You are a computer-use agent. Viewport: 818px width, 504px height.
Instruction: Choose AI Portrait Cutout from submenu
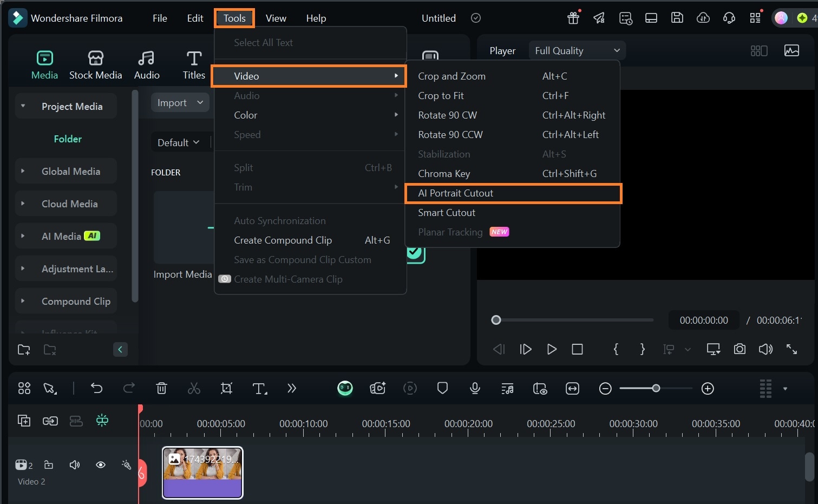click(513, 193)
